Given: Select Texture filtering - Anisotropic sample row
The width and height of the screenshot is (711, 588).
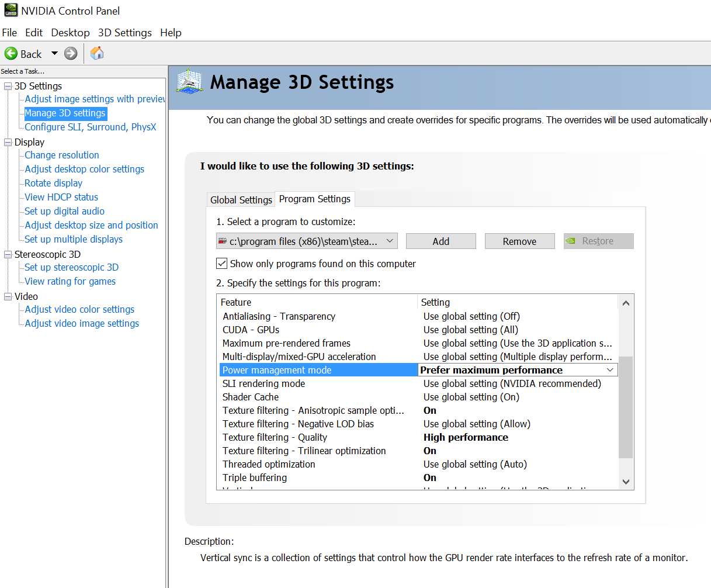Looking at the screenshot, I should [417, 410].
